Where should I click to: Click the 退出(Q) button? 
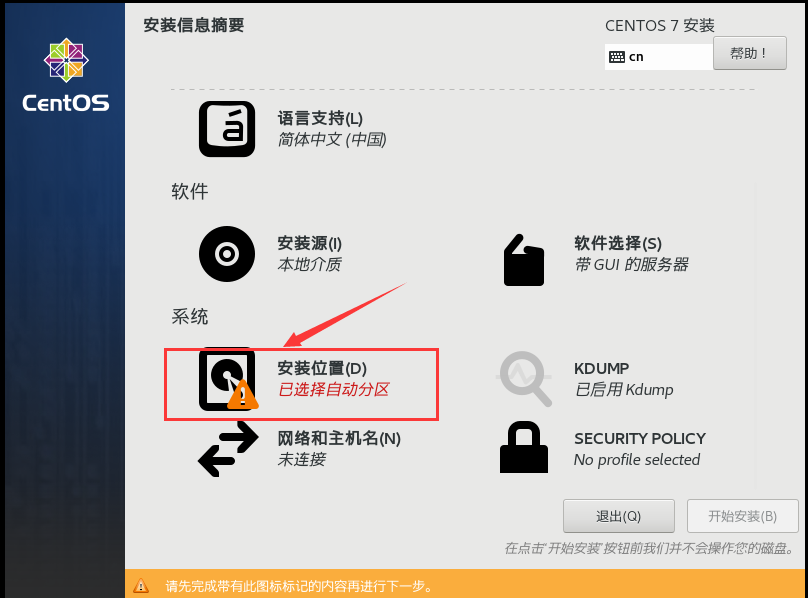coord(619,516)
